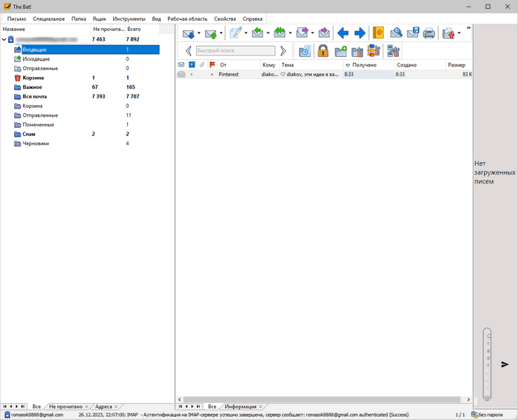
Task: Switch to the 'Адреса' folder tab
Action: [104, 407]
